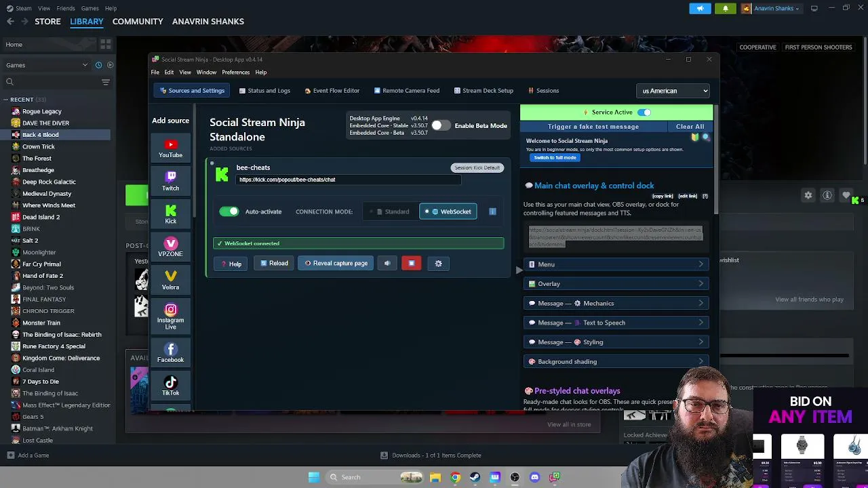This screenshot has height=488, width=868.
Task: Click the copy link option
Action: point(663,197)
